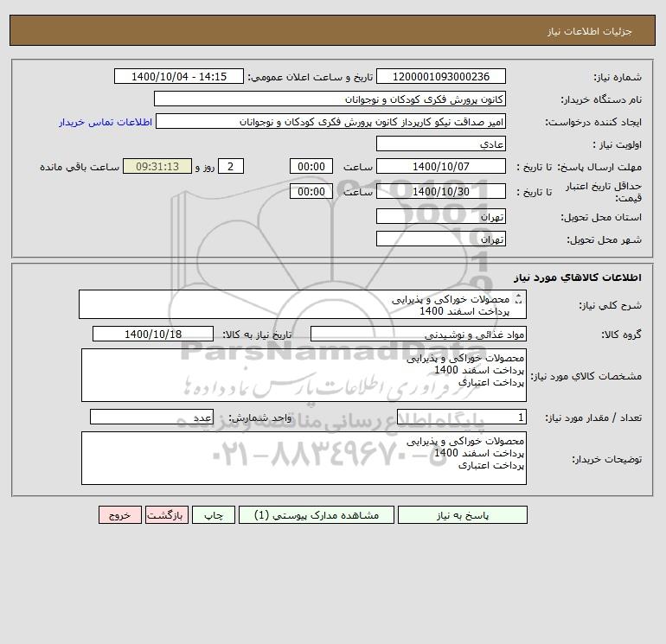Image resolution: width=666 pixels, height=644 pixels.
Task: Click price validity date 1400/10/30
Action: click(x=441, y=191)
